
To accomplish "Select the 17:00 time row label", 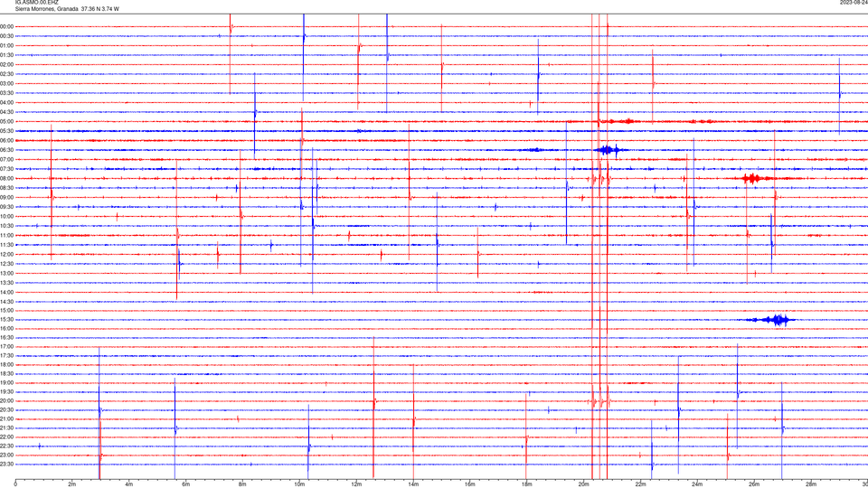I will (x=7, y=346).
